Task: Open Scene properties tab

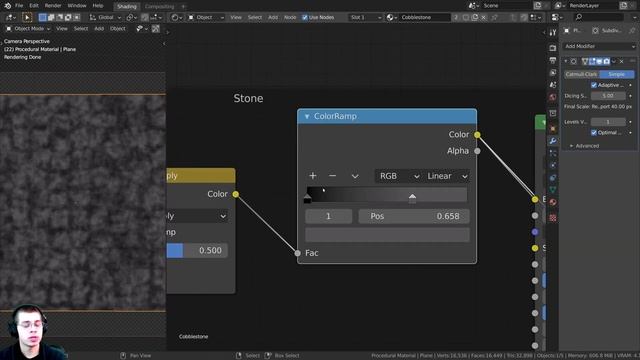Action: [553, 85]
